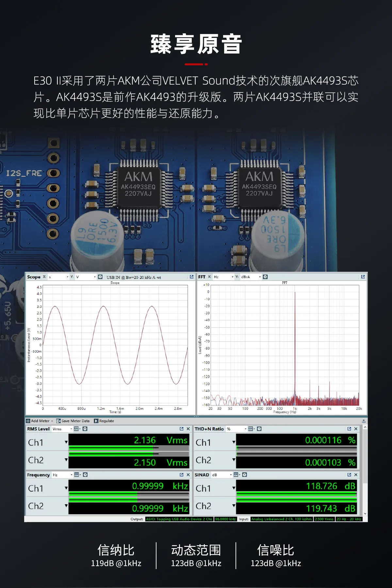Screen dimensions: 392x588
Task: Open the FFT Y-axis dBrA unit dropdown
Action: click(x=260, y=277)
